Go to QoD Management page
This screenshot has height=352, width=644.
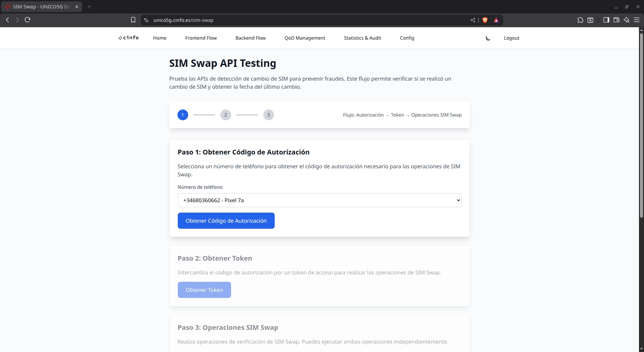coord(305,38)
